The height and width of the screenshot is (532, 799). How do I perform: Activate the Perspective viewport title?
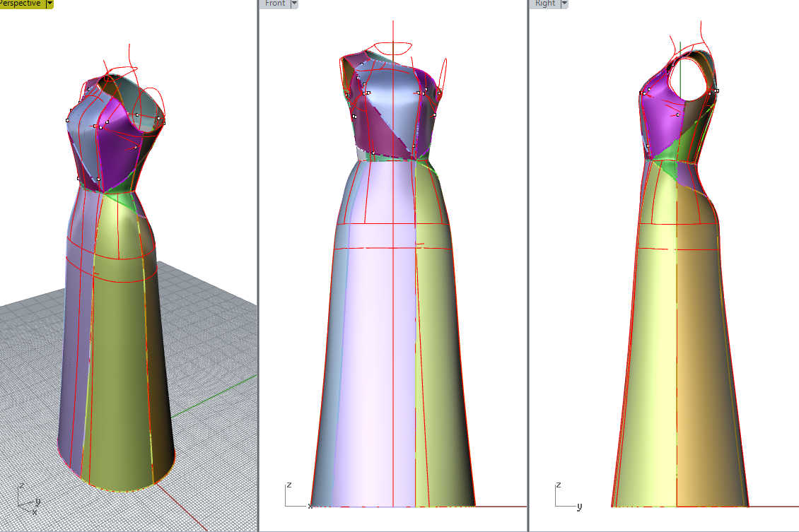[21, 3]
